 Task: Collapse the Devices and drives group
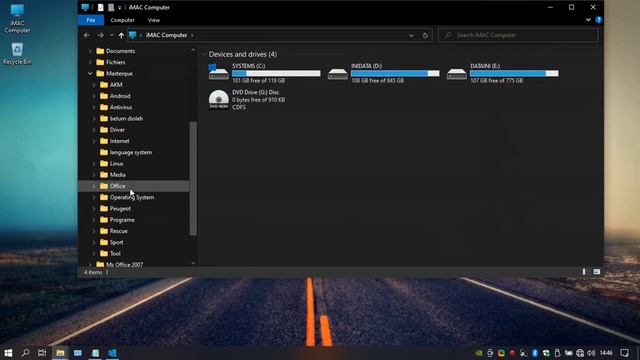(204, 54)
